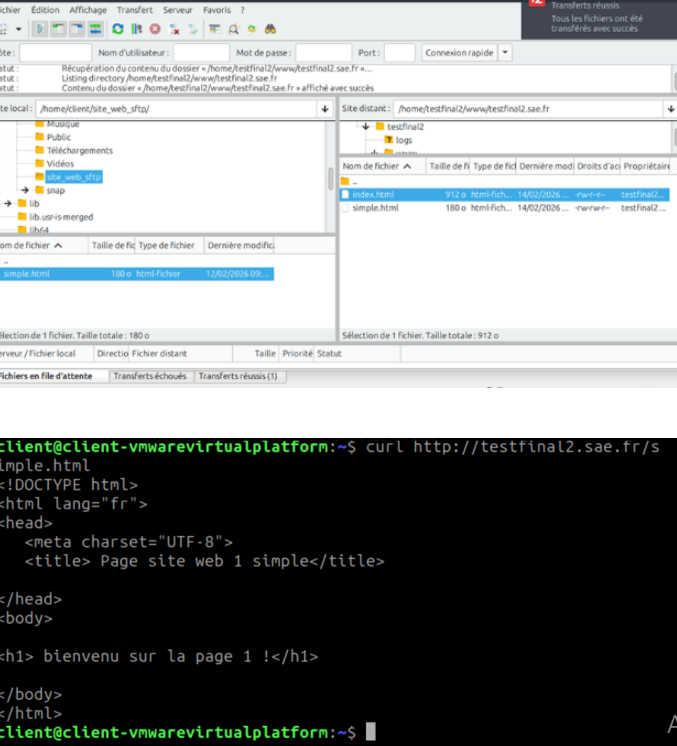Screen dimensions: 677x746
Task: Click the binoculars file search icon
Action: [x=269, y=30]
